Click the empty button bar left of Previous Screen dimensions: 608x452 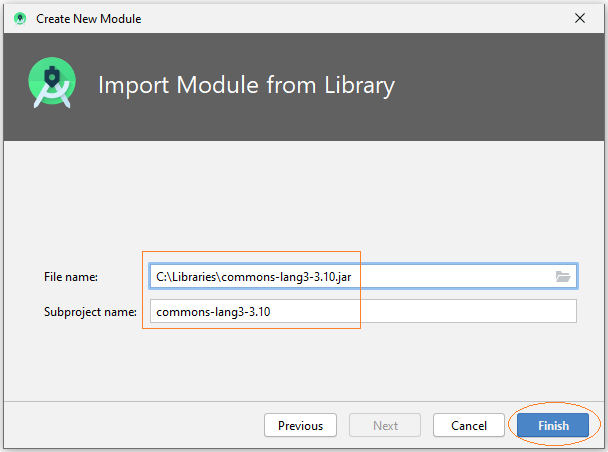click(134, 425)
